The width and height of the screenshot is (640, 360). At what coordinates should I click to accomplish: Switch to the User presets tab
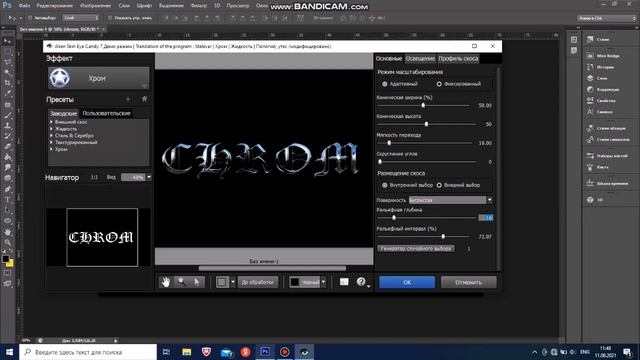click(x=107, y=113)
